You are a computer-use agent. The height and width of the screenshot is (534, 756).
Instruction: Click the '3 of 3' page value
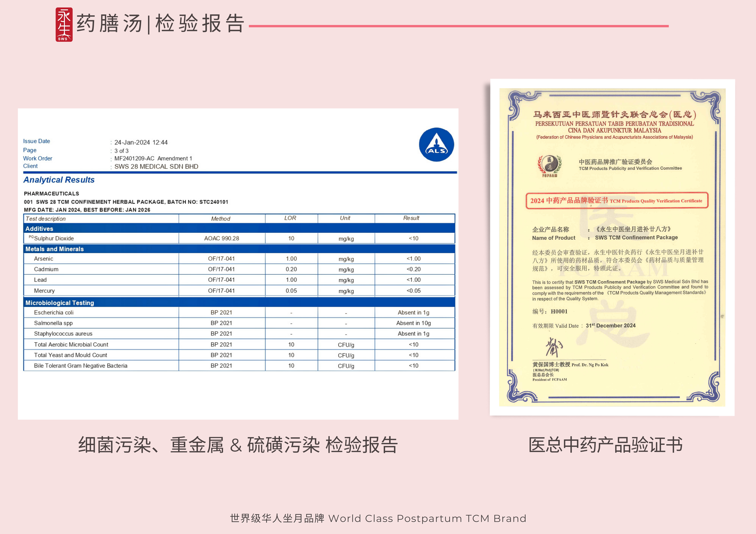(122, 151)
